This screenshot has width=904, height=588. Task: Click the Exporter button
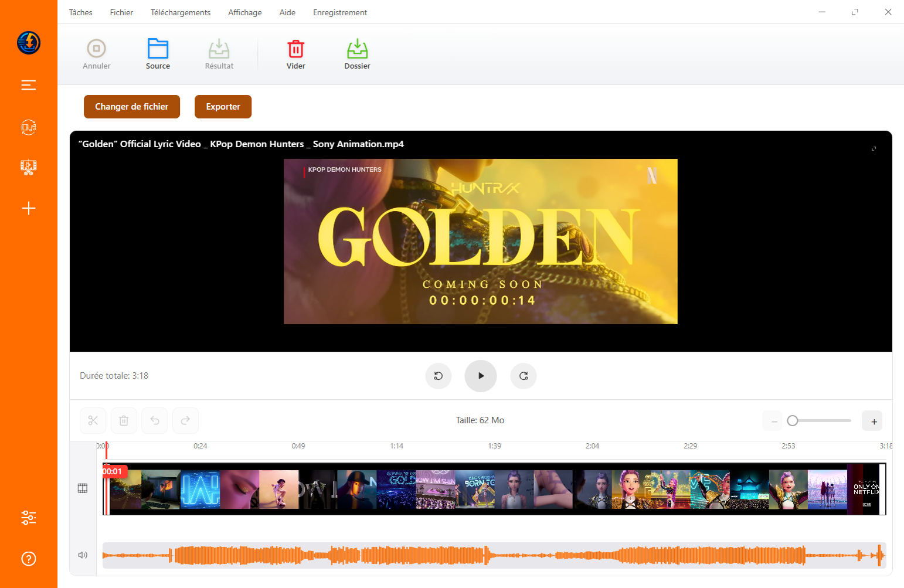[x=223, y=107]
